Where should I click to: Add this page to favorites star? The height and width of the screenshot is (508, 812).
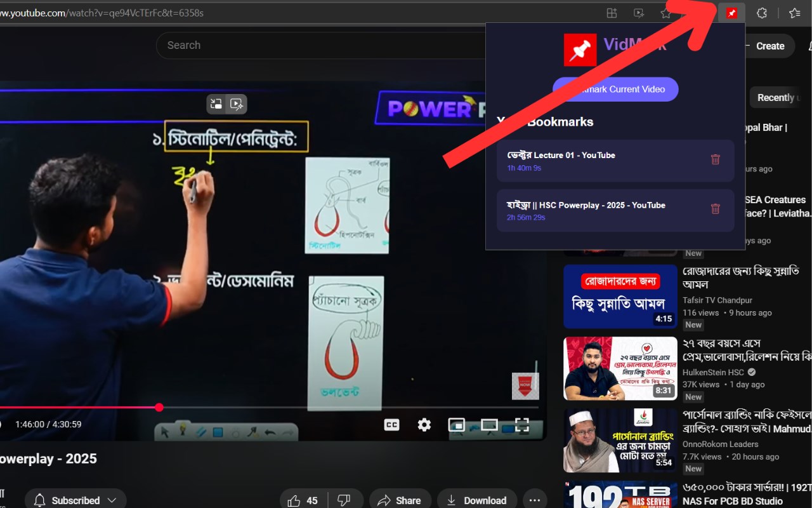[x=666, y=13]
